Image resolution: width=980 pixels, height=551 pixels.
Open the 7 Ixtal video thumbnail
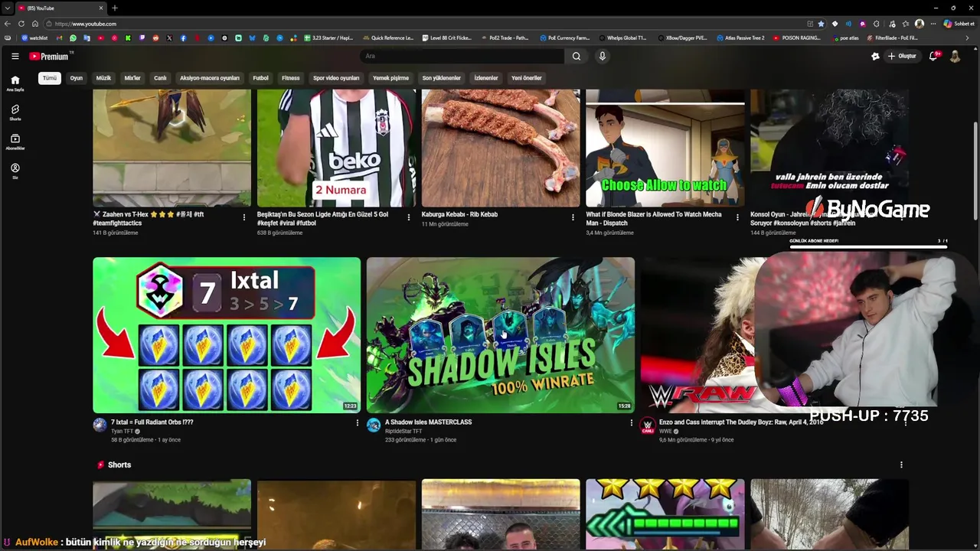[227, 335]
